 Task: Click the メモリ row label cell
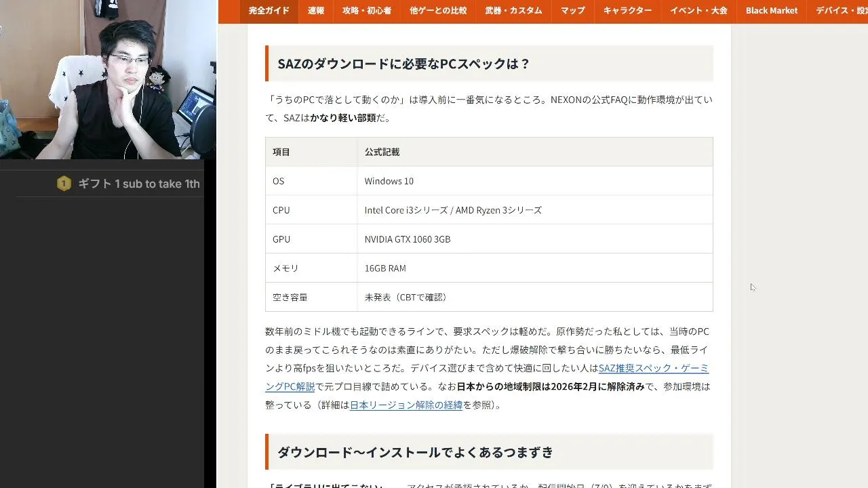tap(311, 268)
